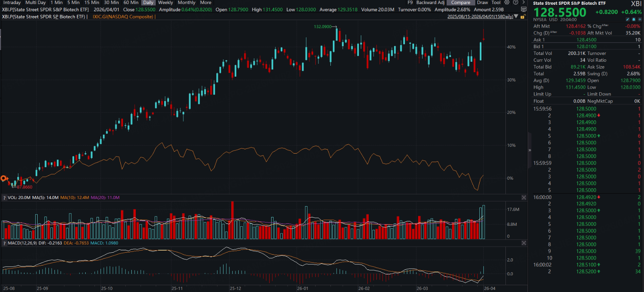Click the IXIC.GI NASDAQ Composite comparison label

123,17
